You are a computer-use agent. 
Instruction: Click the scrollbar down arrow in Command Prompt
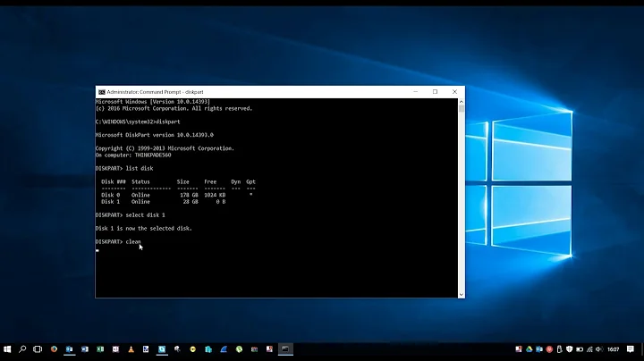pos(462,295)
